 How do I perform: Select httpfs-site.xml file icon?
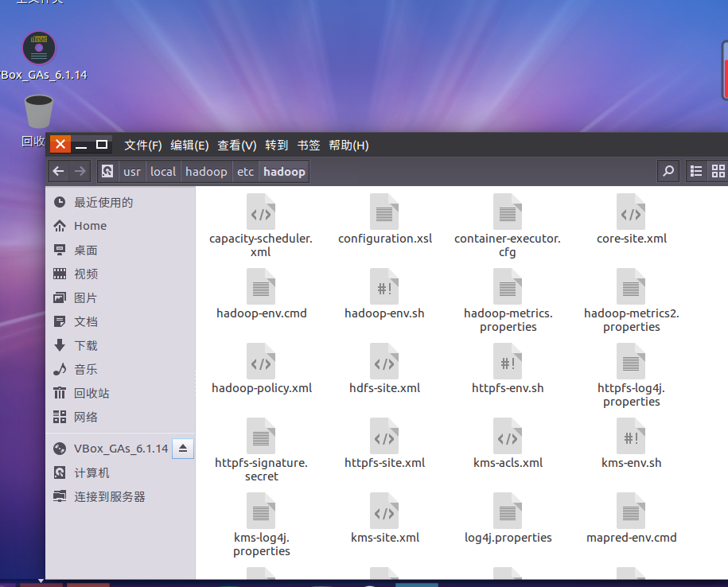click(384, 436)
